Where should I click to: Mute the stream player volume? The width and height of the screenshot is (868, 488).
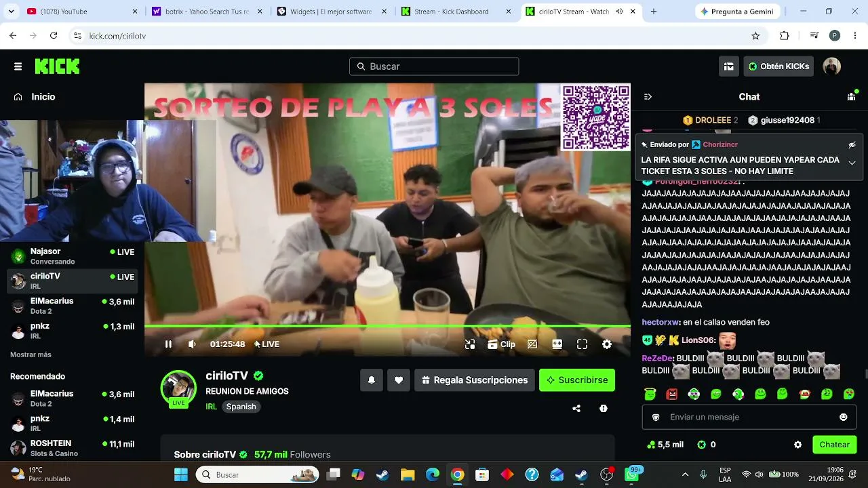coord(192,344)
